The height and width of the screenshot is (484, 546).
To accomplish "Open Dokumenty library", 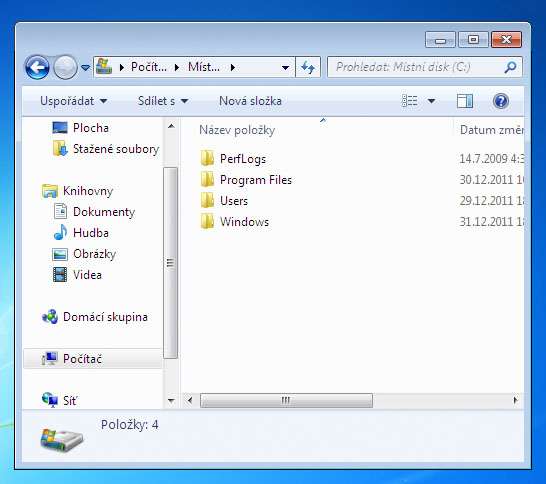I will 104,212.
